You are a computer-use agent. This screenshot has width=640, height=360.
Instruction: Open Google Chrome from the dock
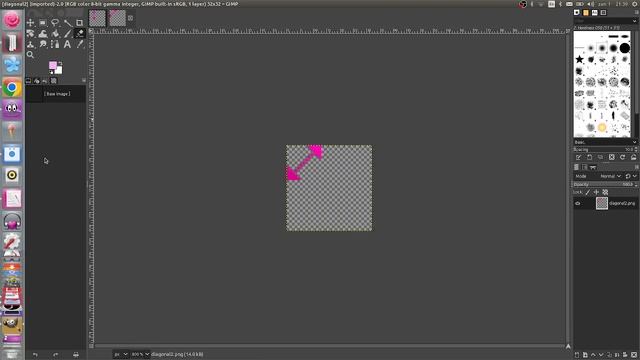click(12, 87)
